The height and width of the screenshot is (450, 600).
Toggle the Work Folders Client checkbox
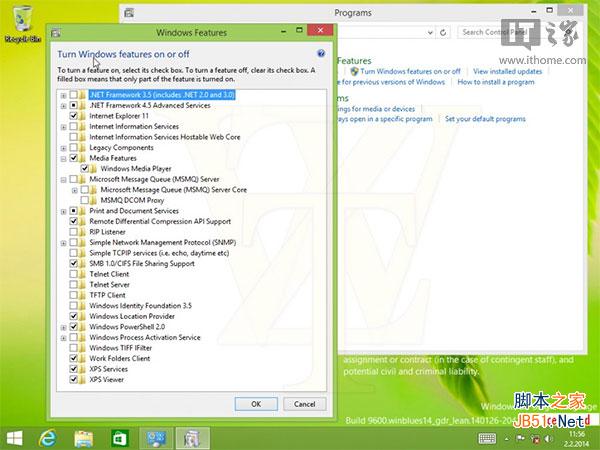(73, 359)
